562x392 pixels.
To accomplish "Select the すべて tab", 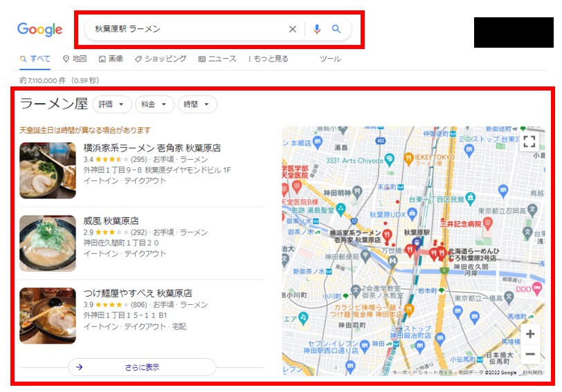I will (x=35, y=59).
